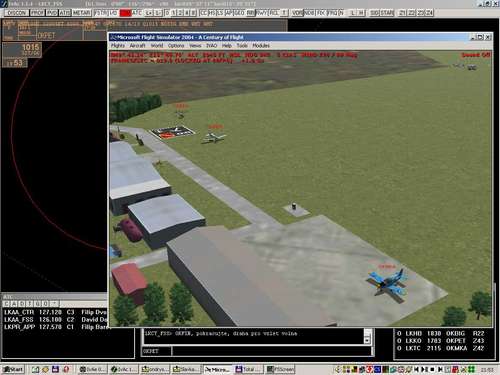The height and width of the screenshot is (375, 500).
Task: Open the Aircraft menu in Flight Simulator
Action: [137, 45]
